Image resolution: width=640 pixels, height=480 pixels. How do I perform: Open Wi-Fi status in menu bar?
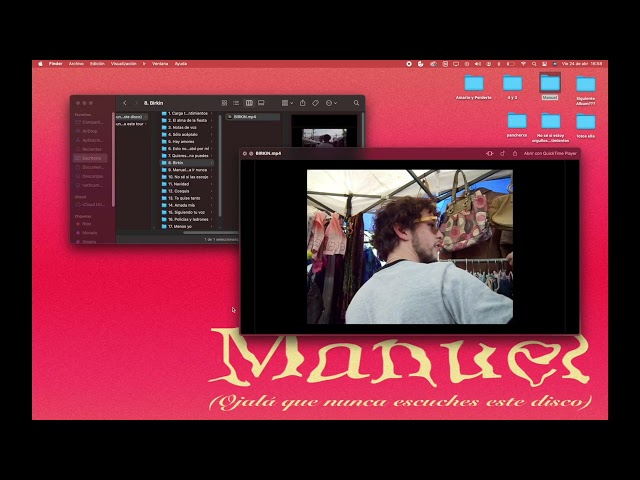tap(523, 64)
